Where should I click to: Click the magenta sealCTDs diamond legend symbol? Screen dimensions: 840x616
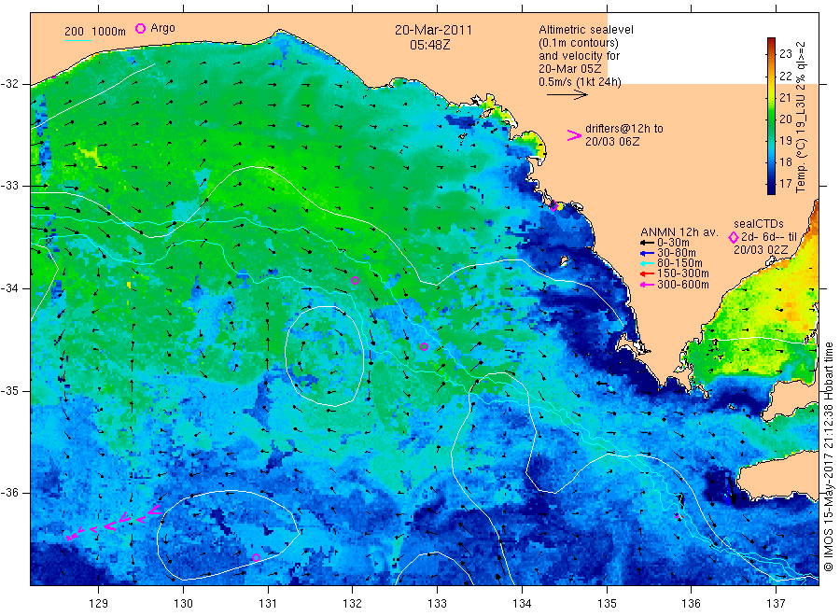[734, 237]
